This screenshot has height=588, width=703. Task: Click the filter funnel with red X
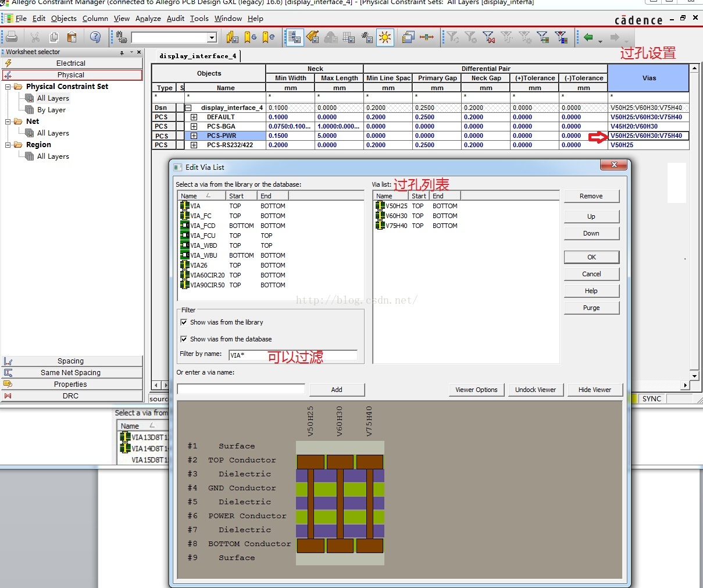click(x=489, y=37)
